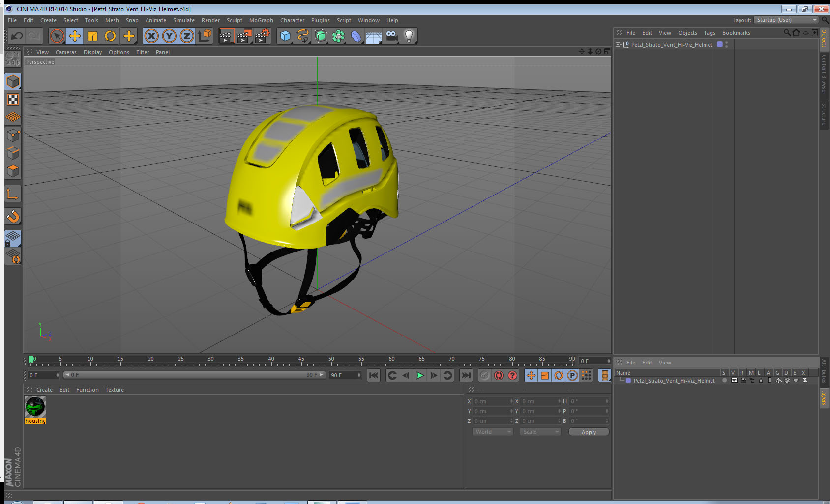Activate the Rotate tool in top toolbar

110,36
